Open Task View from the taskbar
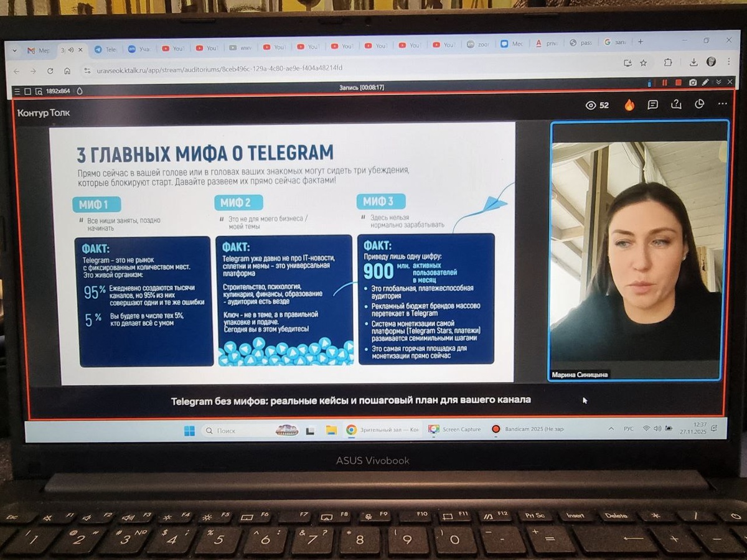The width and height of the screenshot is (747, 560). 310,430
